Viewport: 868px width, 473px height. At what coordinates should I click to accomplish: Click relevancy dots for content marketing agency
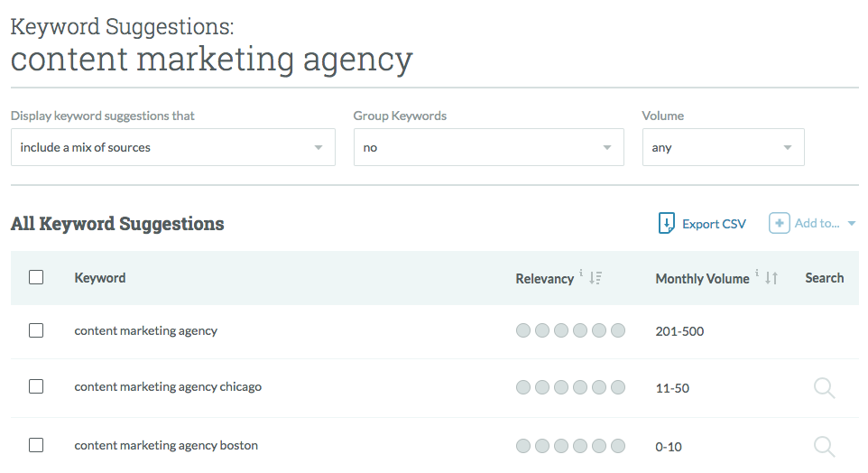[570, 331]
